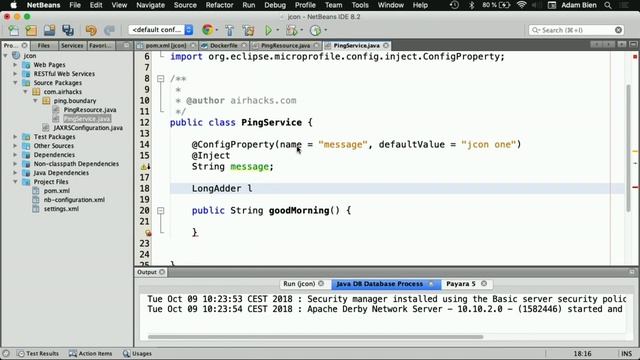This screenshot has width=640, height=360.
Task: Clear the search field with its X icon
Action: point(618,30)
